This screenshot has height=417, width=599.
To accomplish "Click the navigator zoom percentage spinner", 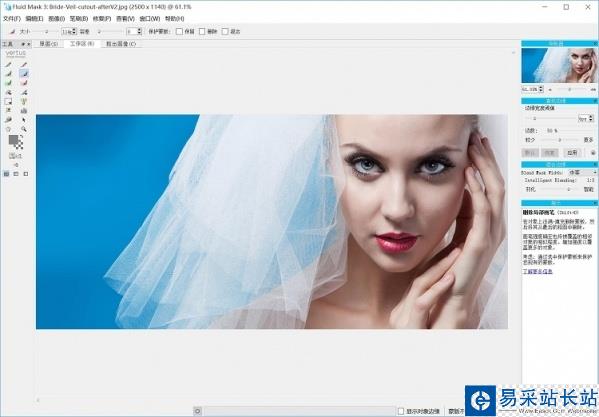I will tap(541, 89).
